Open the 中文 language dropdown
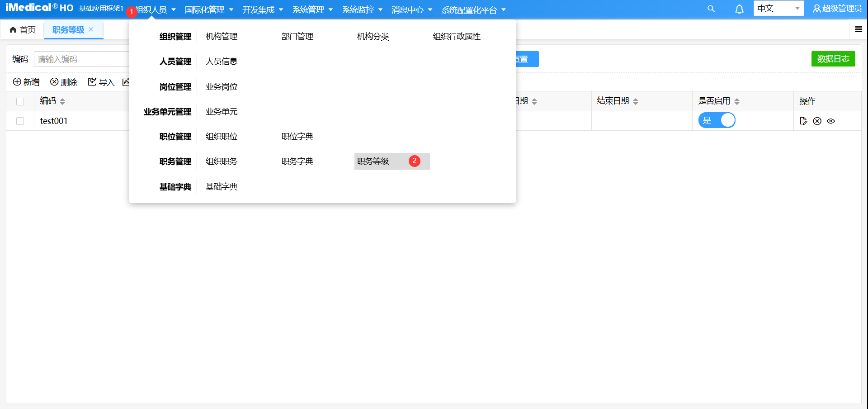868x409 pixels. (778, 9)
